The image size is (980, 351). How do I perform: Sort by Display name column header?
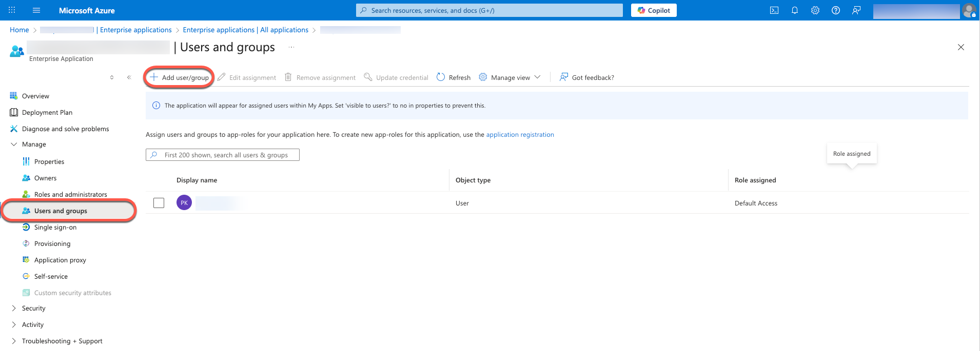[197, 180]
